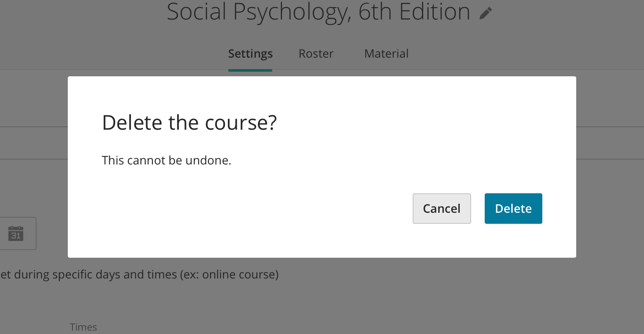This screenshot has height=334, width=644.
Task: Click the dimmed backdrop right of the dialog
Action: click(x=610, y=170)
